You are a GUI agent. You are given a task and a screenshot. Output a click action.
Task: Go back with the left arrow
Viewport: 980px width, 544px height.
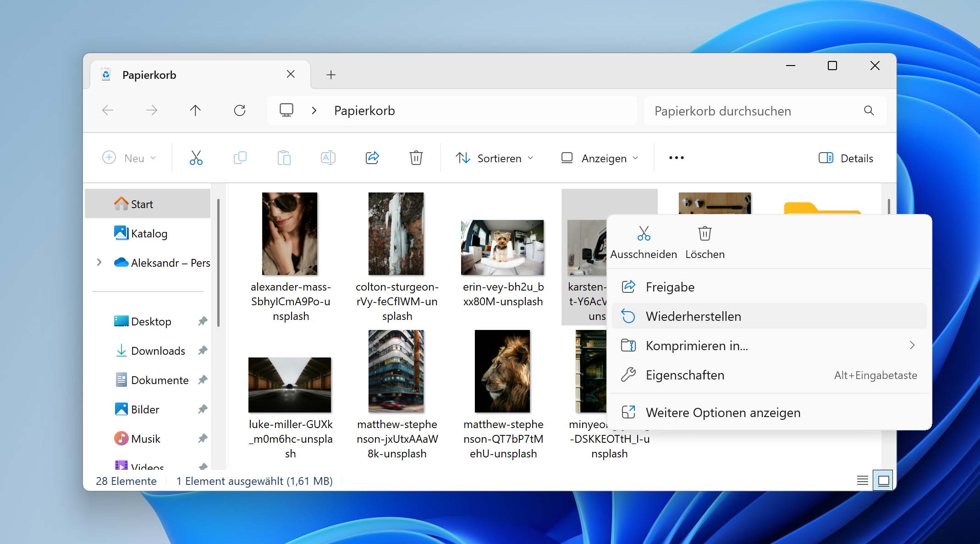click(x=108, y=110)
